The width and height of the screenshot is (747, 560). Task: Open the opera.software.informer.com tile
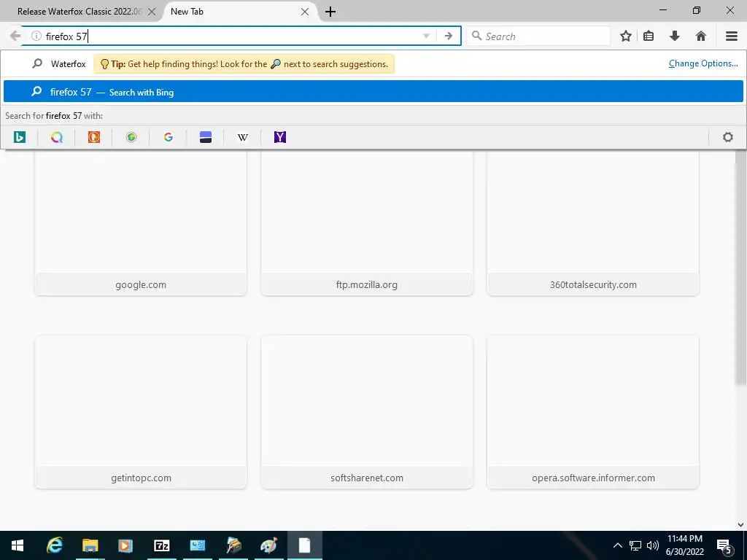point(592,412)
